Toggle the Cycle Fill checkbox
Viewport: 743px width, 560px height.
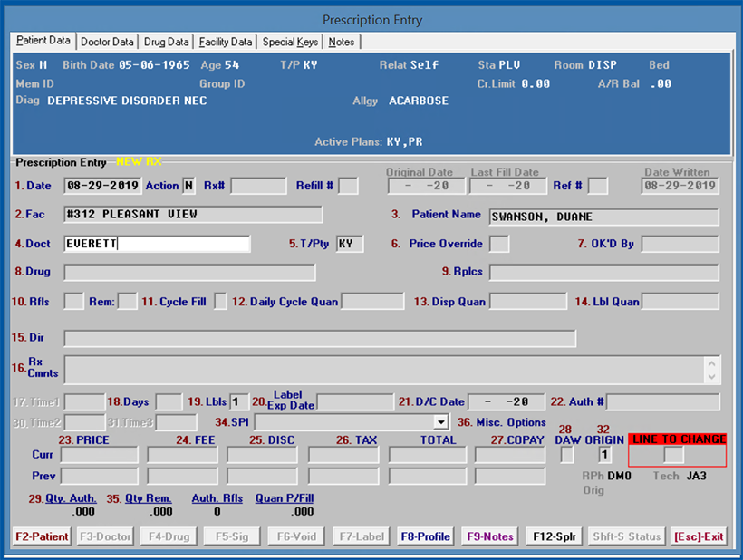point(220,302)
